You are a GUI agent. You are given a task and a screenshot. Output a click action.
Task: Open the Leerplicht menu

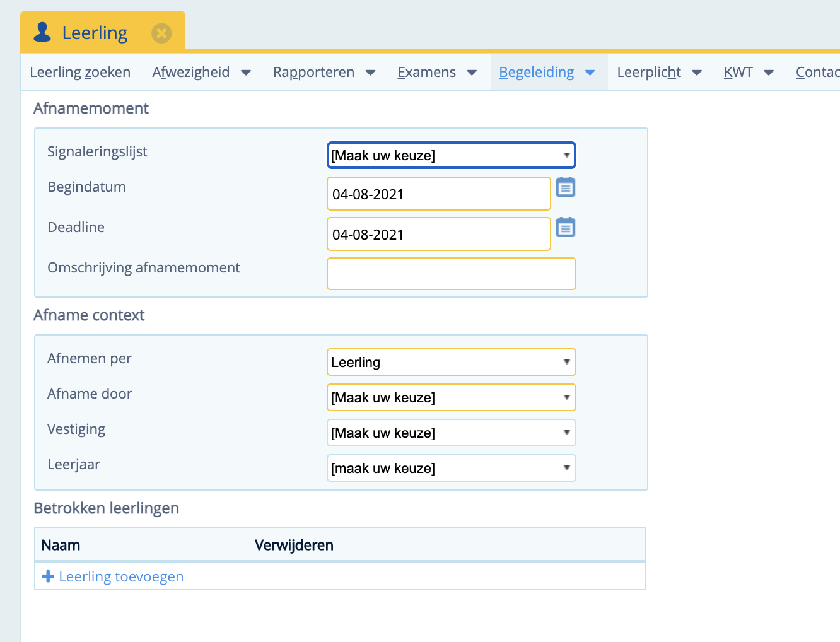point(649,73)
